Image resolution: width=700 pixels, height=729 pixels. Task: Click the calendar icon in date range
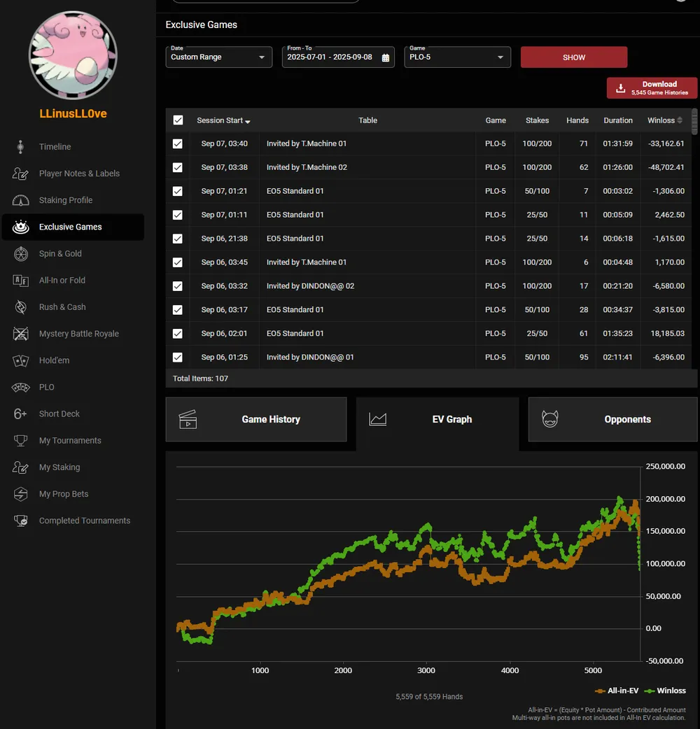[386, 57]
